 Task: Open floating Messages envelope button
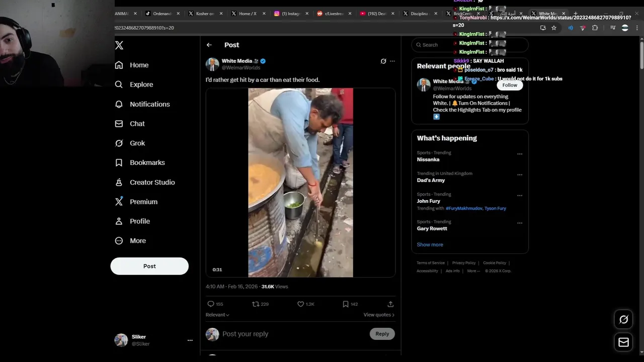[x=623, y=342]
